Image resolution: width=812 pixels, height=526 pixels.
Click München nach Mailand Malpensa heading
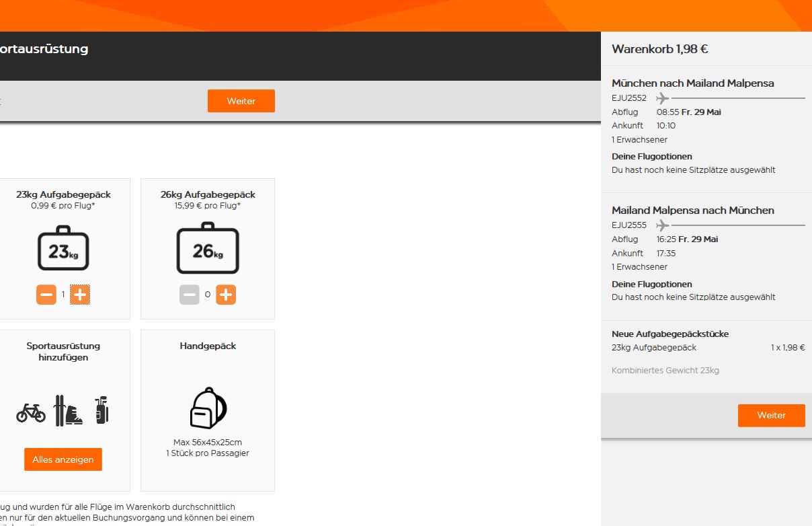coord(693,83)
